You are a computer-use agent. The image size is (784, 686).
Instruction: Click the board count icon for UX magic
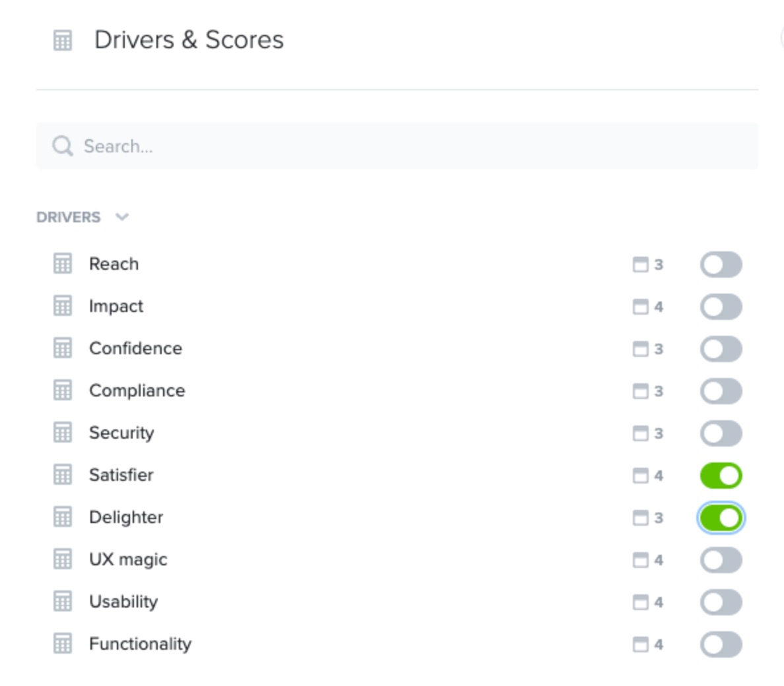pyautogui.click(x=641, y=559)
